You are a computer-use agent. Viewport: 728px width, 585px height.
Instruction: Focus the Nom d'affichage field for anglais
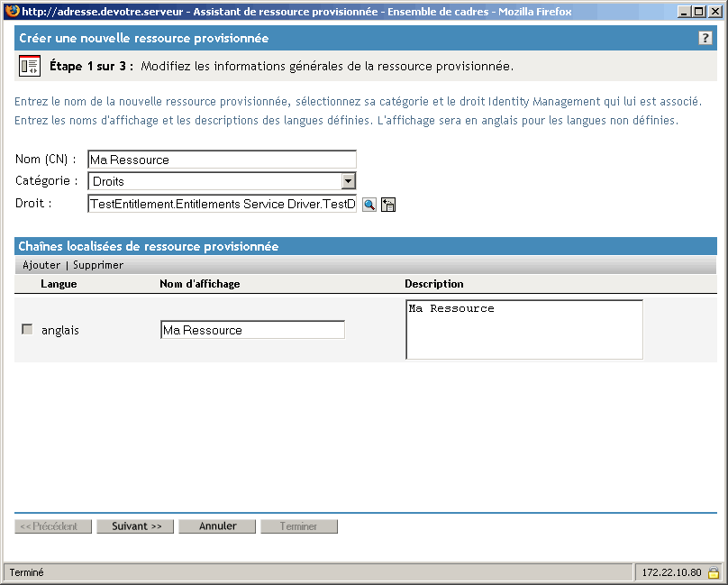click(252, 329)
